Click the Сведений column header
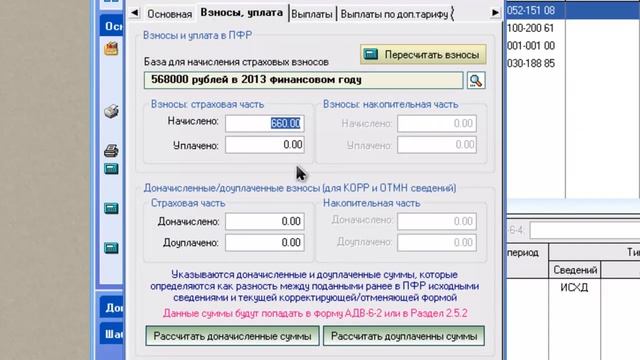640x360 pixels. pyautogui.click(x=575, y=270)
